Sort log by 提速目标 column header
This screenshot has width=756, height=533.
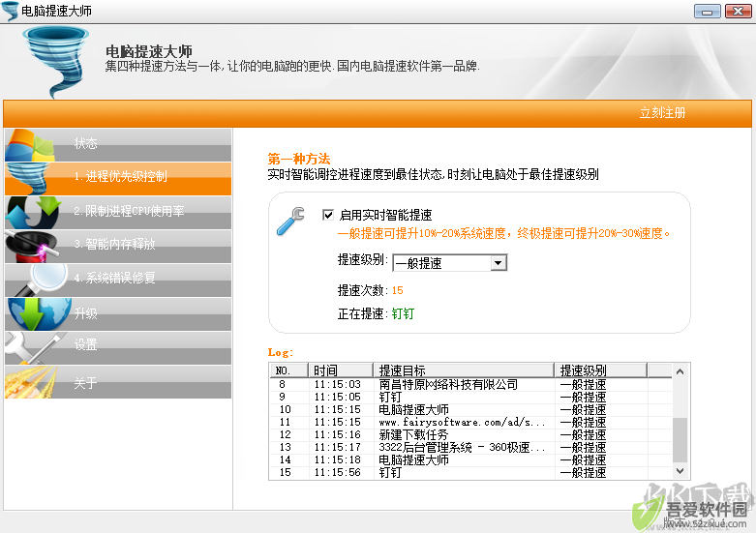coord(464,370)
